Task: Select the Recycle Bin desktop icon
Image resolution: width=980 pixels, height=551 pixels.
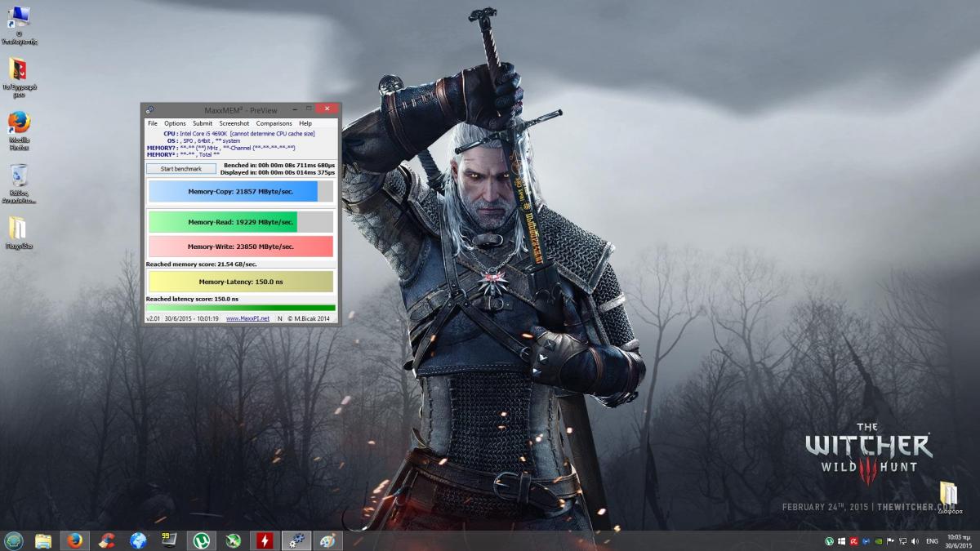Action: (19, 184)
